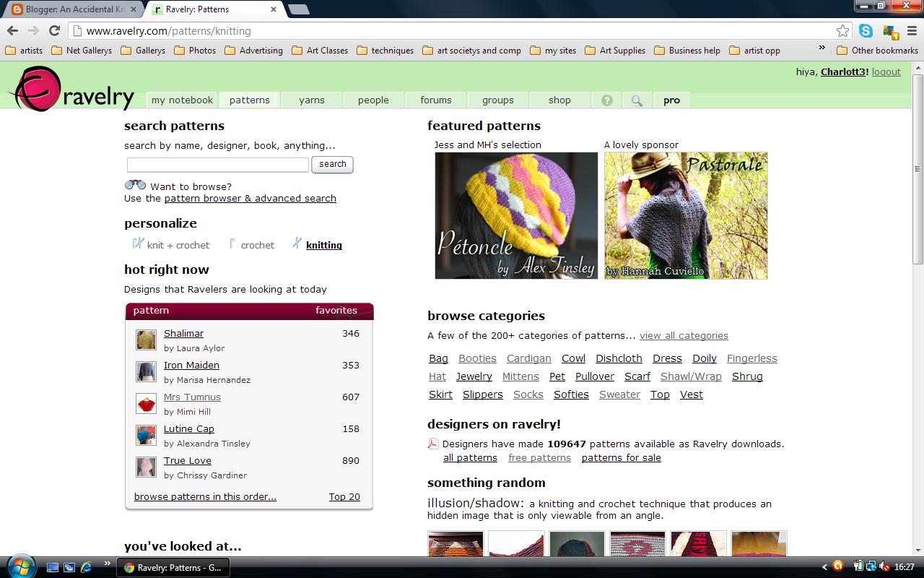Open the patterns for sale link
Screen dimensions: 924x578
[621, 457]
